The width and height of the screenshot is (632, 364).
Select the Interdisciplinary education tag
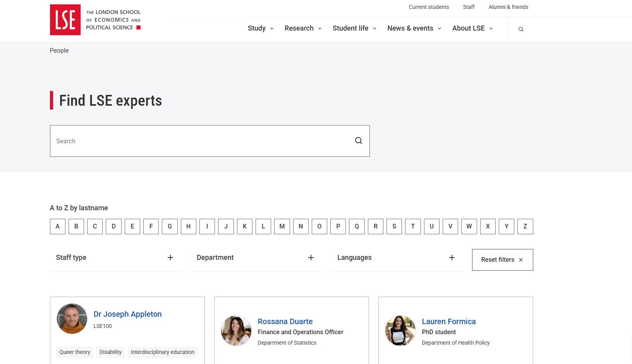(x=163, y=352)
